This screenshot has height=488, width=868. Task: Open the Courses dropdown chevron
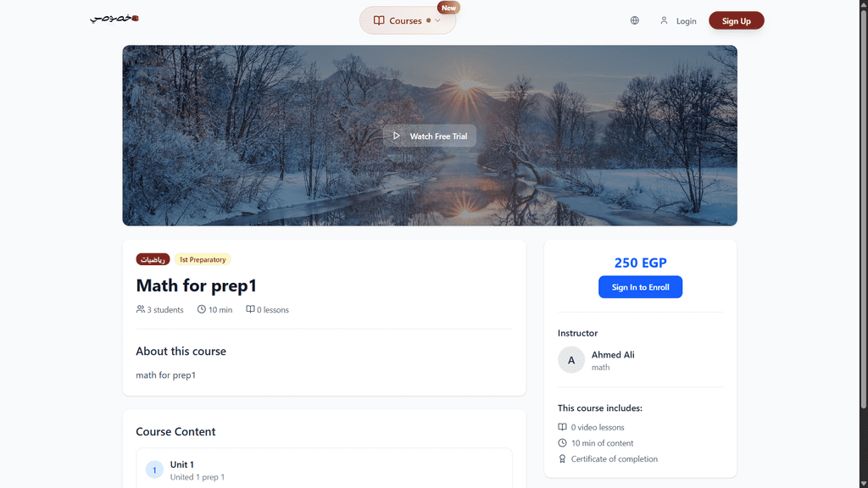[x=437, y=20]
